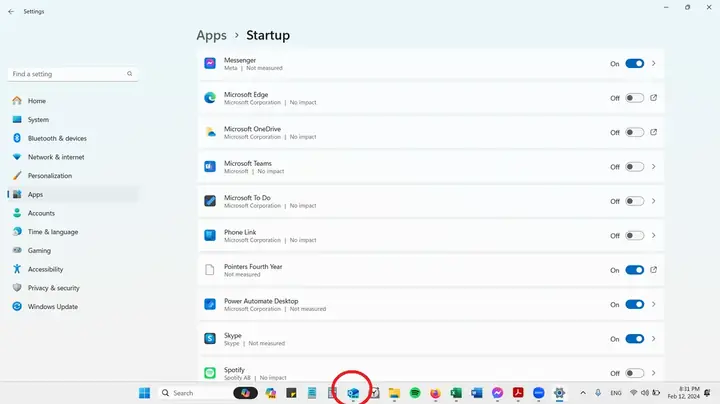Open external link for Microsoft Edge startup entry
The height and width of the screenshot is (404, 720).
pyautogui.click(x=653, y=98)
